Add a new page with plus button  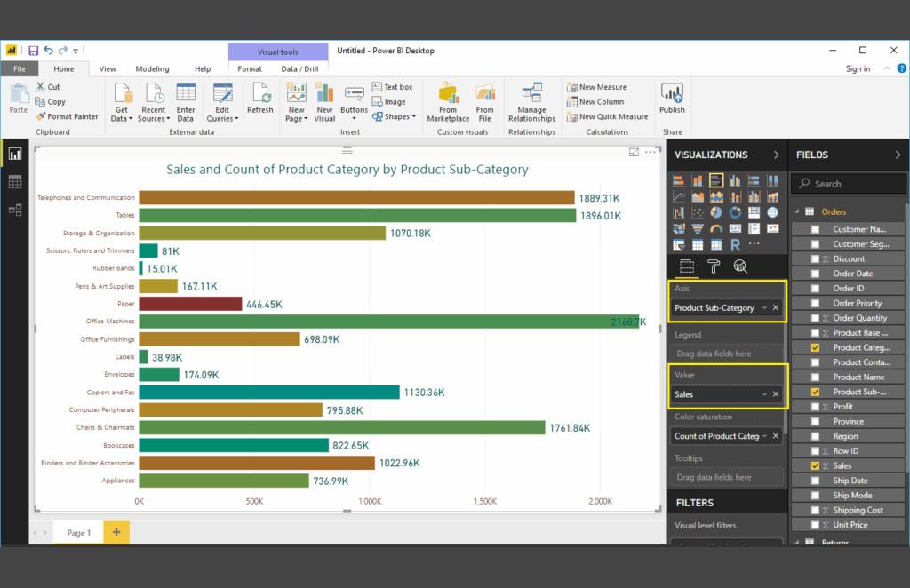[116, 532]
